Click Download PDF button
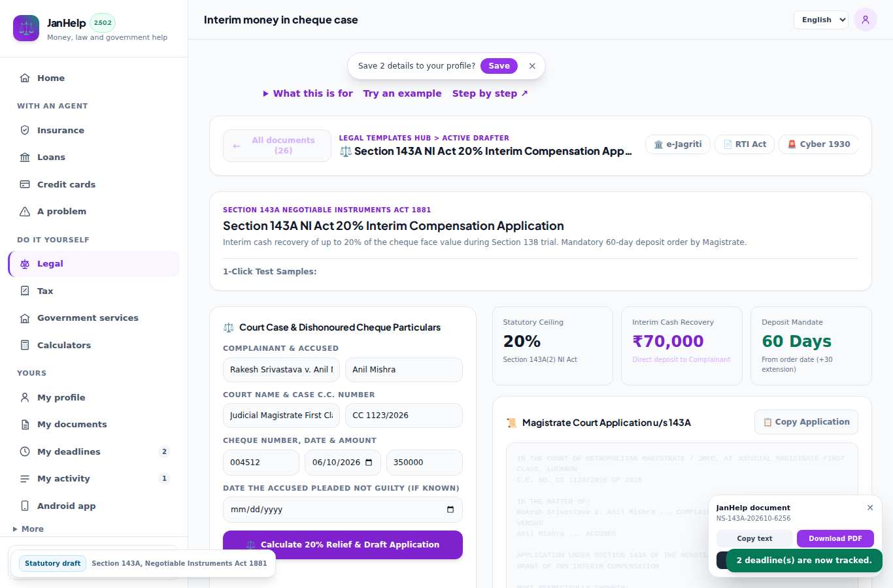 (835, 538)
